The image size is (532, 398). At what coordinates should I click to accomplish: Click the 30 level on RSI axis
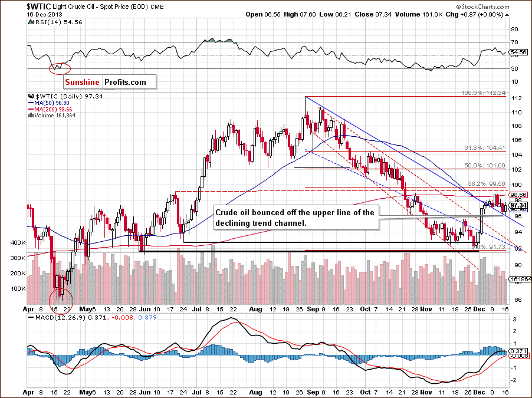tap(514, 68)
